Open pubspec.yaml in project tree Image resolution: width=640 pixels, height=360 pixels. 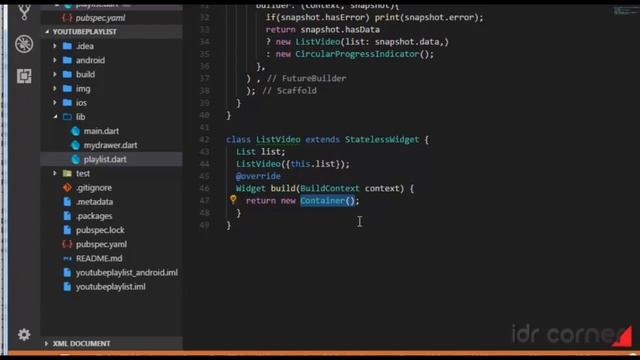point(101,244)
